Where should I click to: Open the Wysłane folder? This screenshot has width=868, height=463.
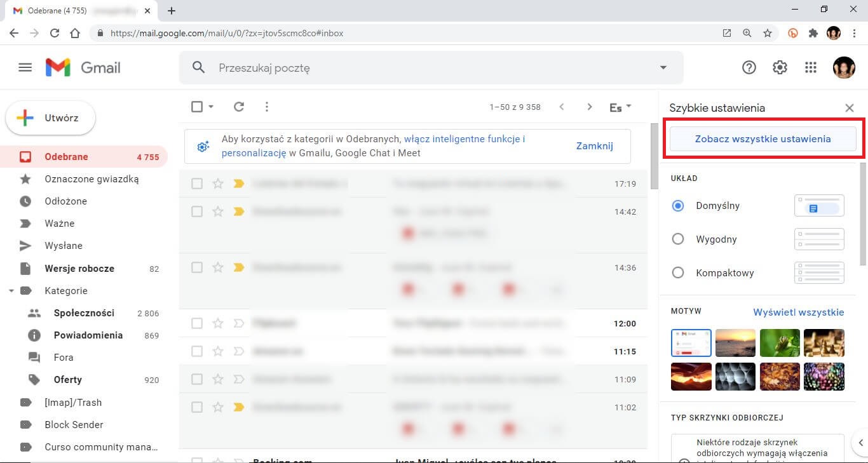pos(84,246)
